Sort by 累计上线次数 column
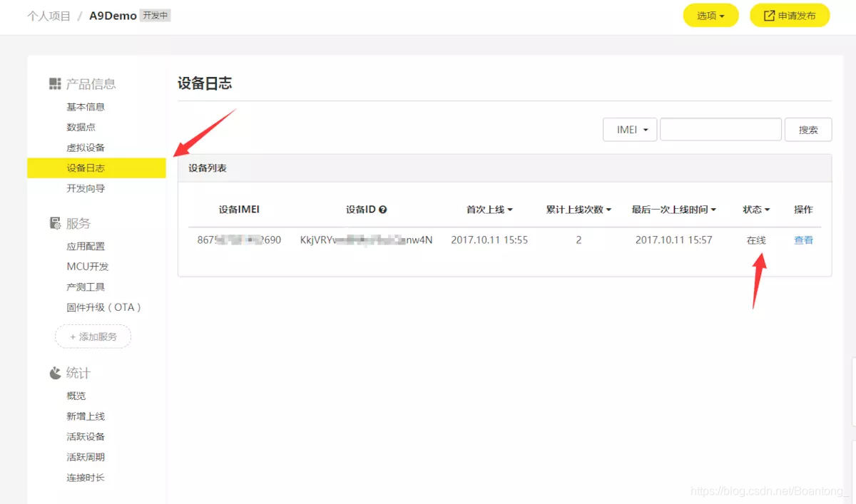 (x=579, y=210)
